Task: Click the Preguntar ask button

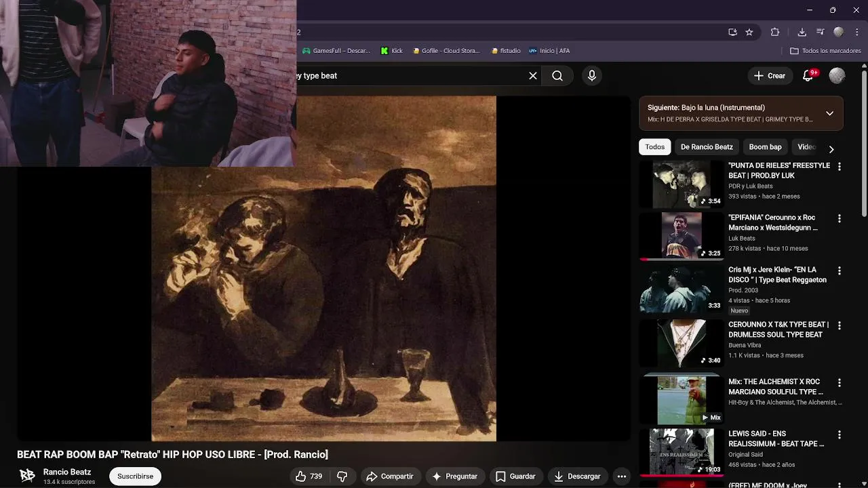Action: pos(455,476)
